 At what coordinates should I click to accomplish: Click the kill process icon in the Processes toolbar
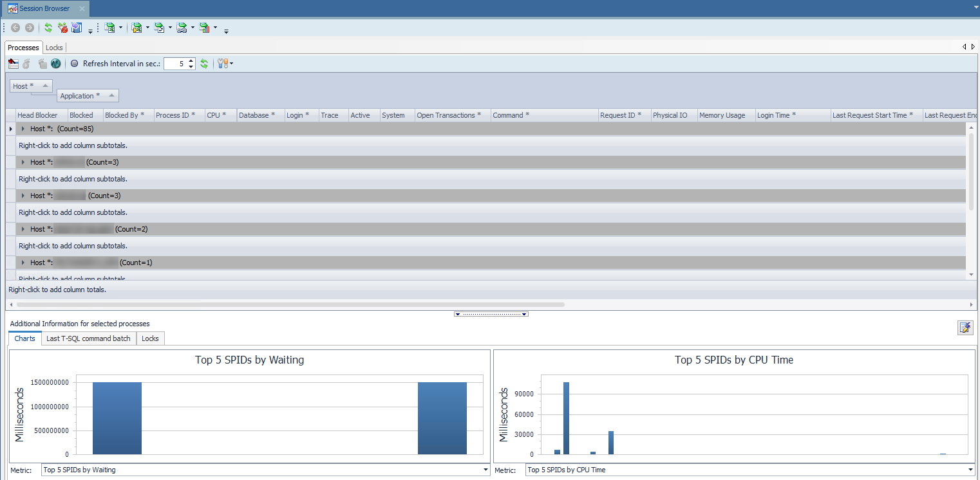coord(14,64)
